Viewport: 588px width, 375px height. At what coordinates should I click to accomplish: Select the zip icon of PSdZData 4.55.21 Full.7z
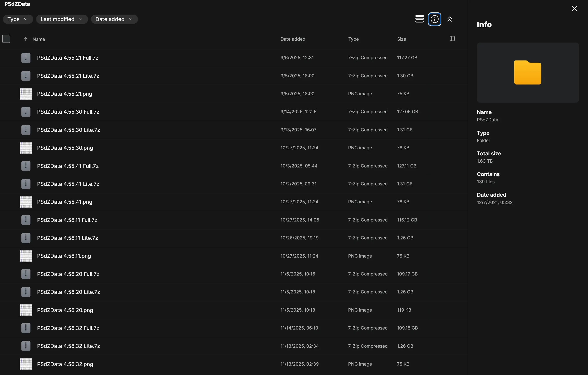pyautogui.click(x=25, y=58)
